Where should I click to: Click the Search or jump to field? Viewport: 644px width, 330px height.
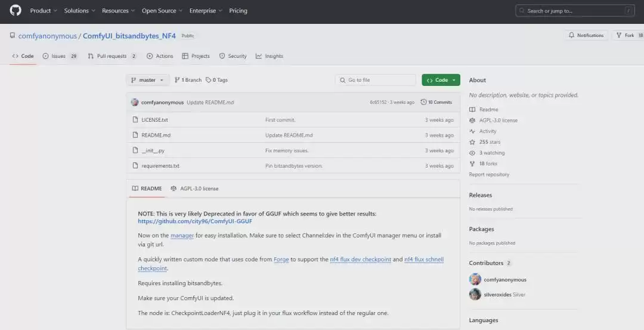point(575,11)
